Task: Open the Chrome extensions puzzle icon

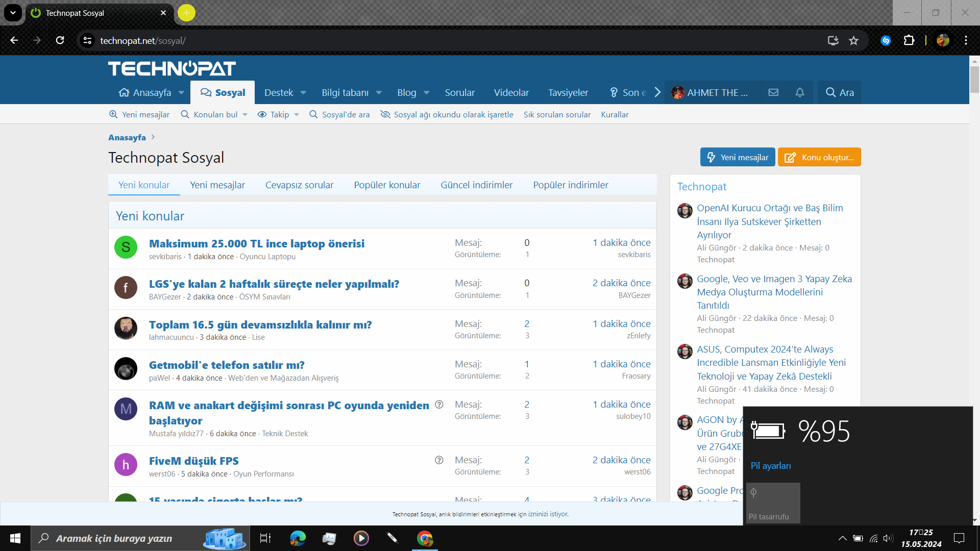Action: [x=909, y=40]
